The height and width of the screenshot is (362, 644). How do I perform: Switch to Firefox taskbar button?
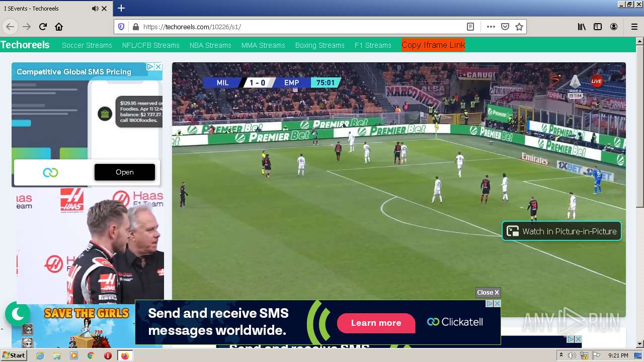(x=125, y=355)
